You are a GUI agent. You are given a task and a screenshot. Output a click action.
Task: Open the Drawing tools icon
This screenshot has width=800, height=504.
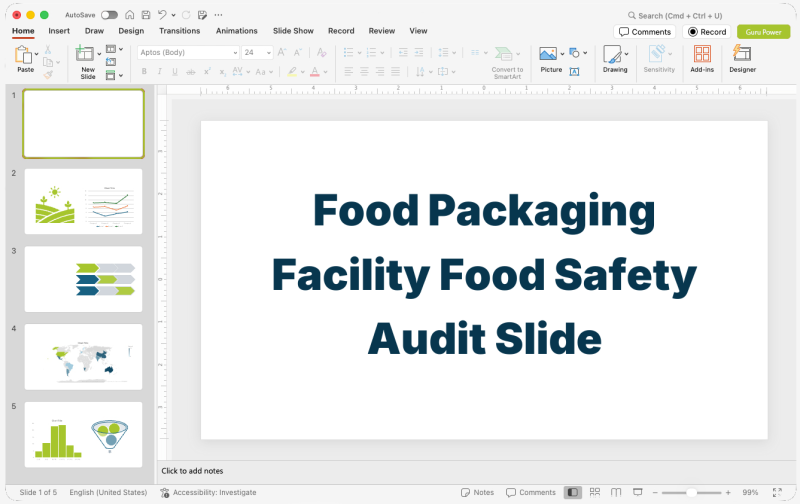point(612,54)
